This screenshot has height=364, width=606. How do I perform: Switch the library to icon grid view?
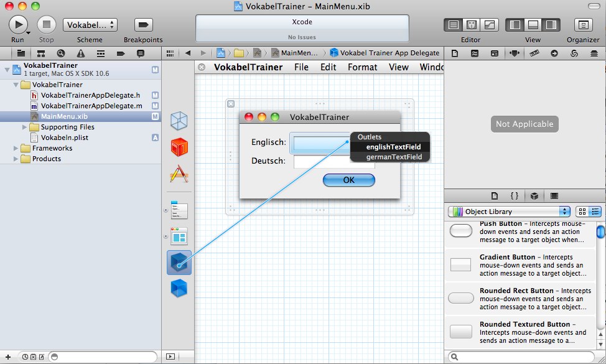point(582,212)
